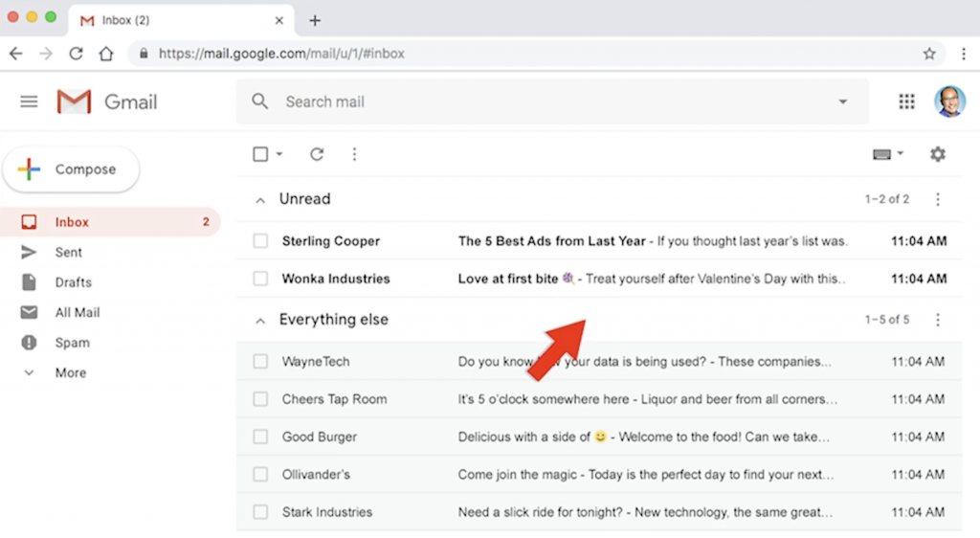Open the Sent label
Viewport: 980px width, 538px height.
coord(69,252)
